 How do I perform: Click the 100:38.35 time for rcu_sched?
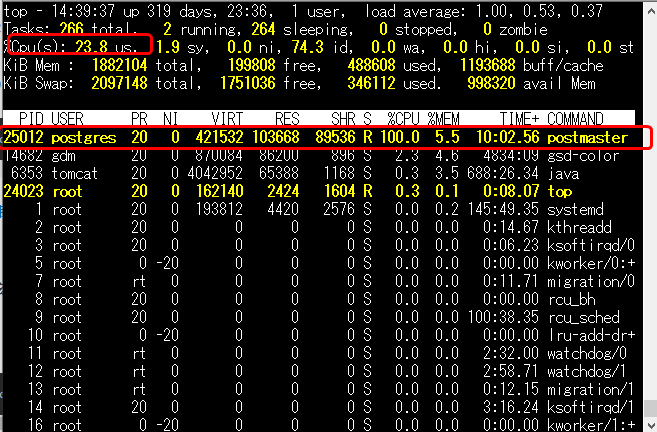click(x=503, y=318)
